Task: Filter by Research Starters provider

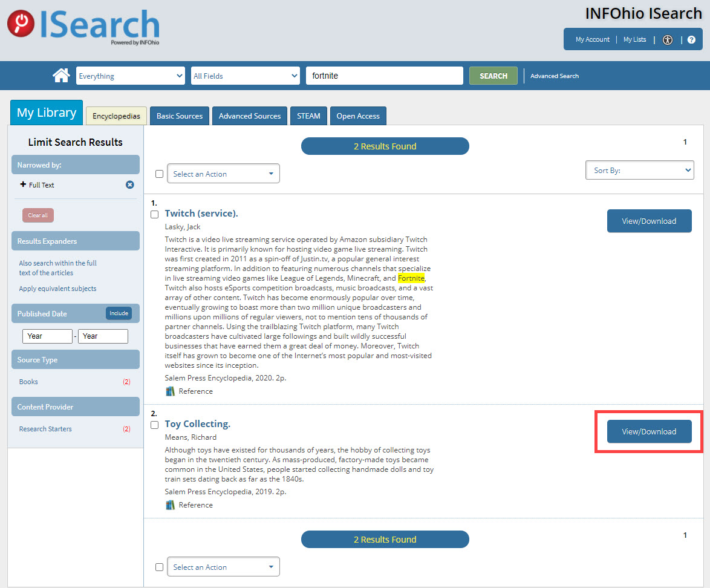Action: [x=45, y=429]
